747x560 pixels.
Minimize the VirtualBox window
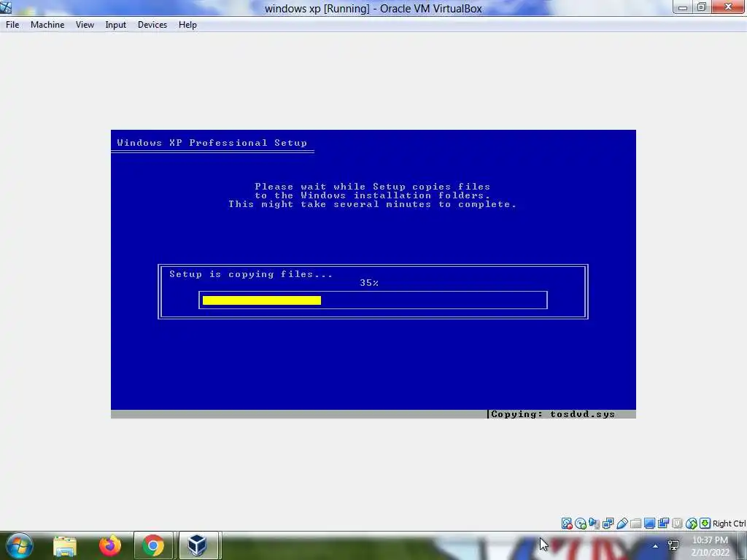[683, 7]
